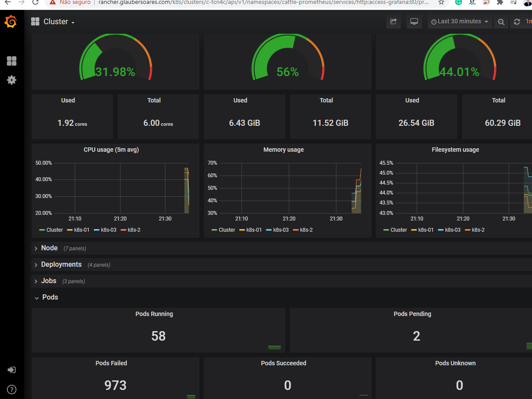Click the Grafana logo
The image size is (532, 399).
coord(11,21)
